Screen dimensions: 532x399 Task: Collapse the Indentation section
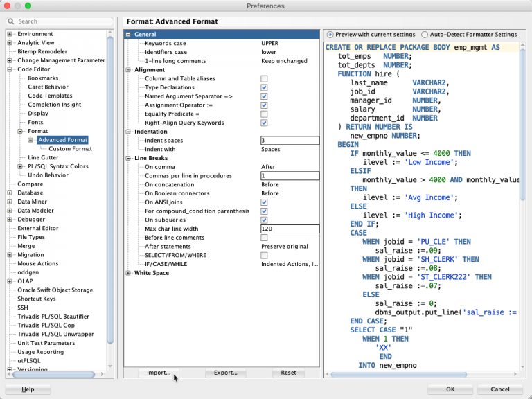(x=128, y=132)
